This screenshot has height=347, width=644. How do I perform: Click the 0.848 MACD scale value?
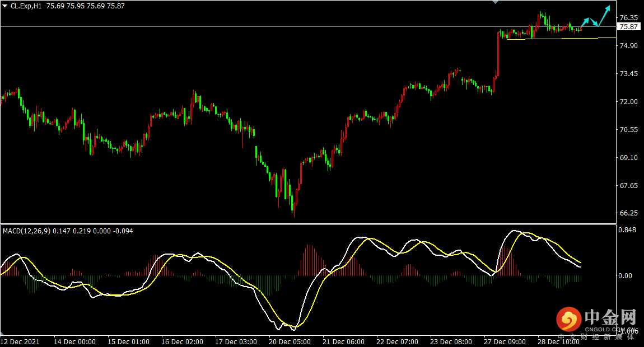click(628, 230)
